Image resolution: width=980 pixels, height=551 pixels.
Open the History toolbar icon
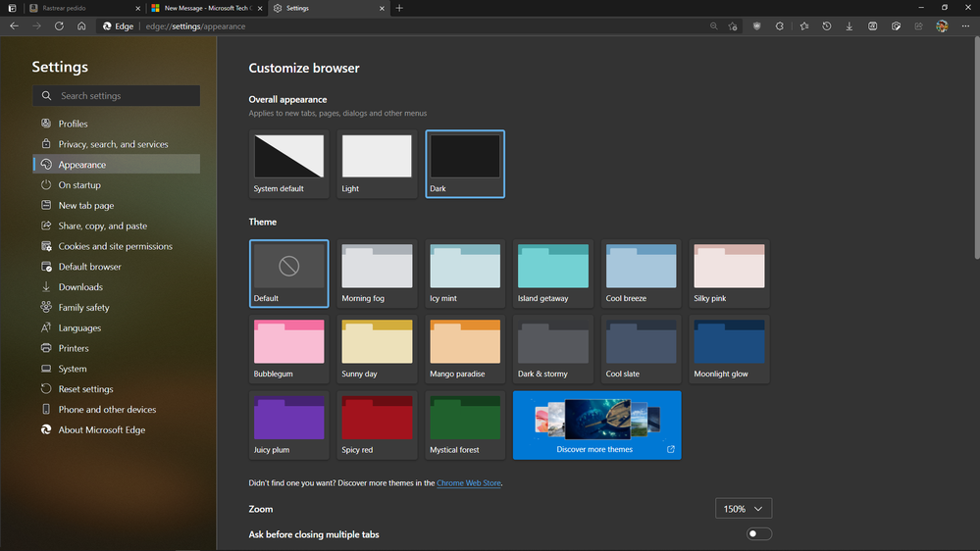[826, 26]
